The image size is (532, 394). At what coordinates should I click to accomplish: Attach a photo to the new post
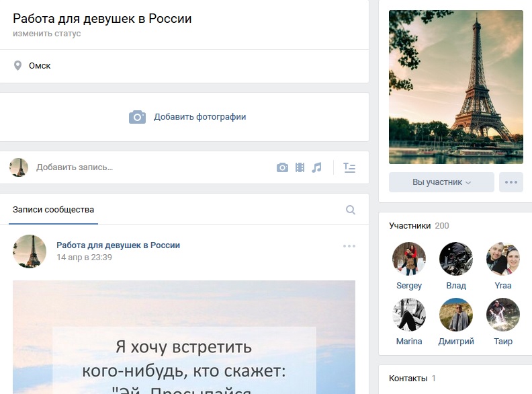click(x=282, y=167)
